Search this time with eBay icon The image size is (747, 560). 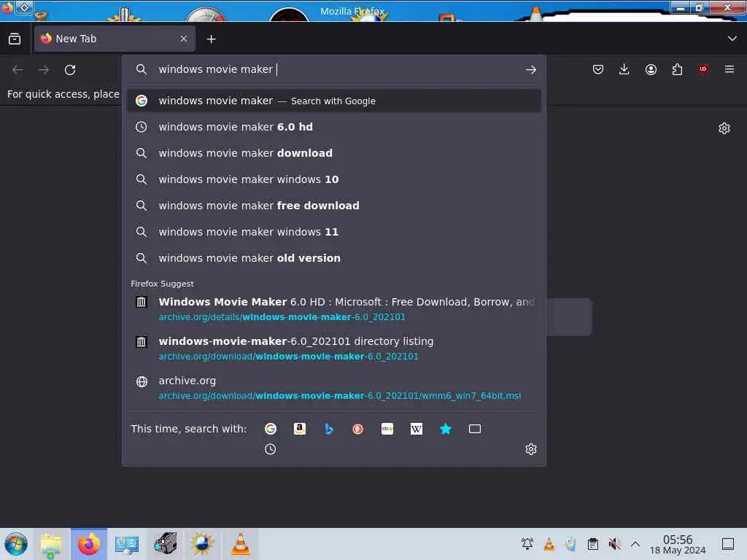click(x=387, y=429)
